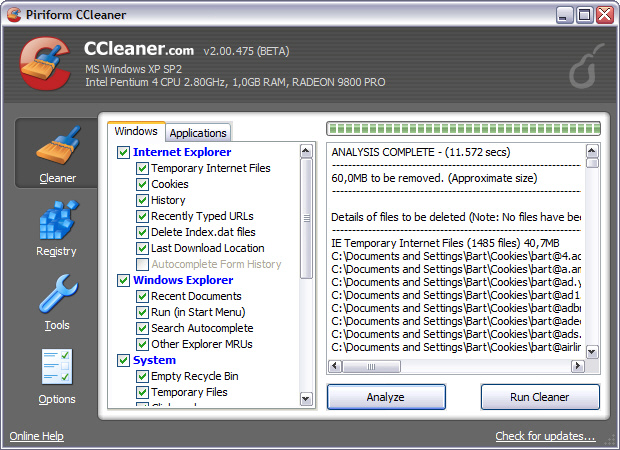Click results horizontal scrollbar thumb
Screen dimensions: 620x450
pos(371,366)
